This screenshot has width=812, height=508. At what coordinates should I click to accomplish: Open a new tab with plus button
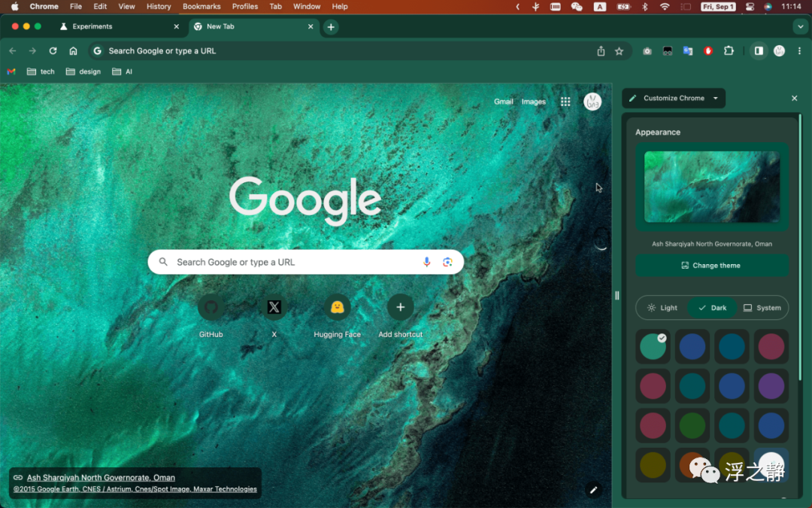tap(331, 27)
